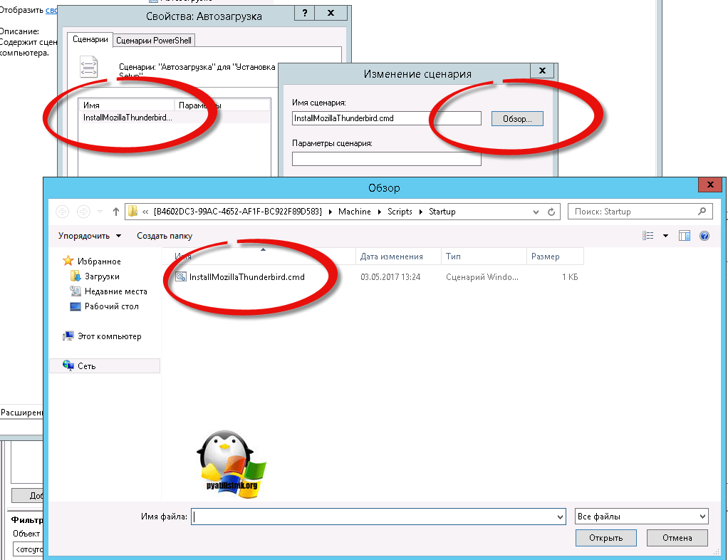The image size is (728, 560).
Task: Go up one folder level arrow
Action: (116, 212)
